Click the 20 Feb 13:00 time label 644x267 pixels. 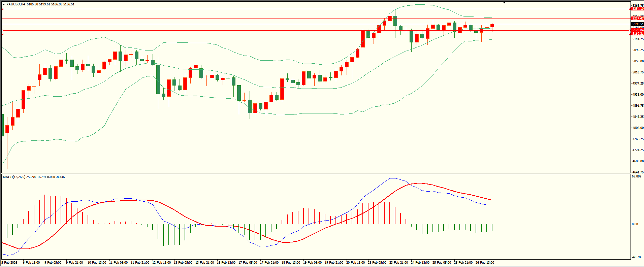[355, 263]
